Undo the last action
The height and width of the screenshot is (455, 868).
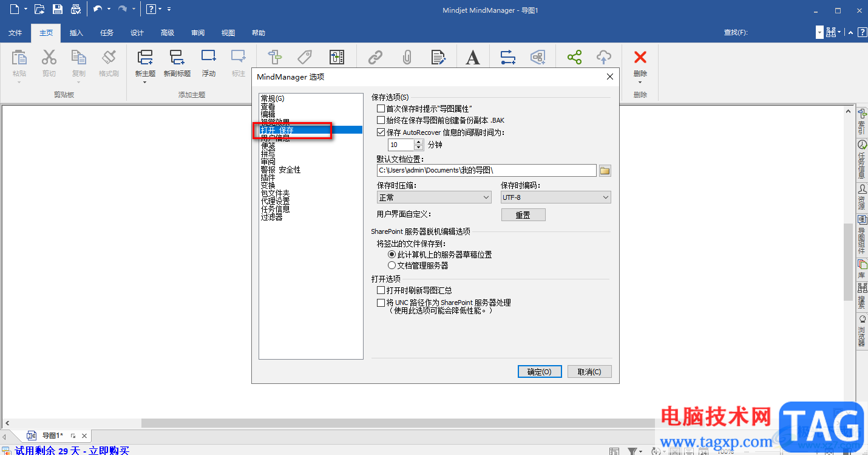coord(98,9)
